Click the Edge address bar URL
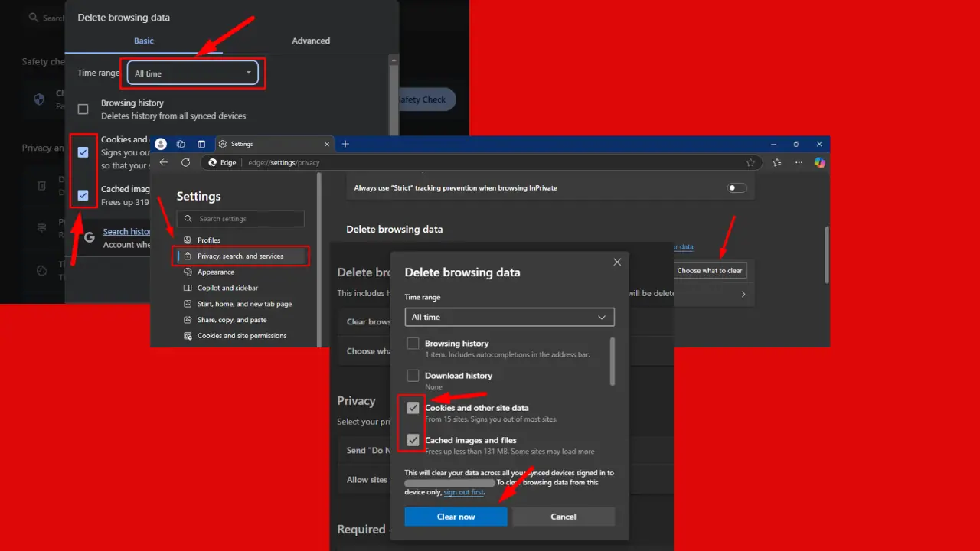The height and width of the screenshot is (551, 980). [284, 162]
